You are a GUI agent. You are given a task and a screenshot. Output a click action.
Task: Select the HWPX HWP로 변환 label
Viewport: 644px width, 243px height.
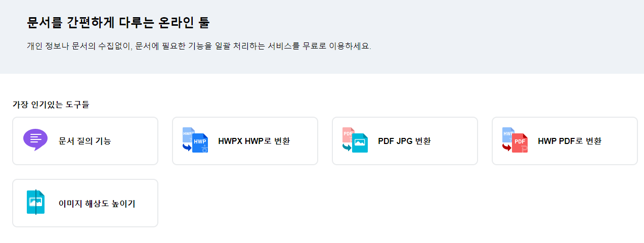(x=254, y=141)
